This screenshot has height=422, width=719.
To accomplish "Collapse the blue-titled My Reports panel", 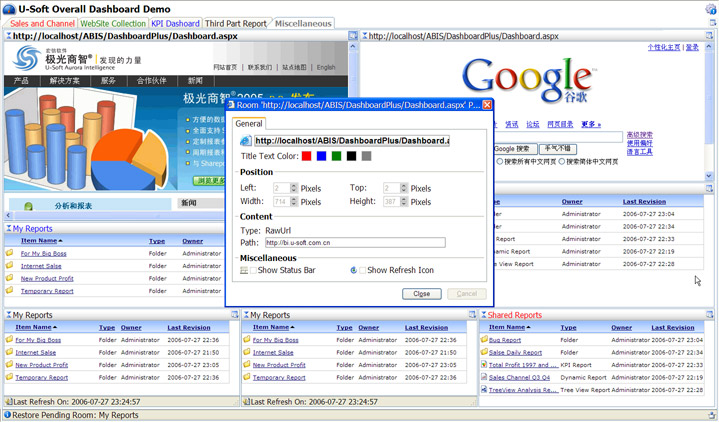I will pyautogui.click(x=8, y=228).
